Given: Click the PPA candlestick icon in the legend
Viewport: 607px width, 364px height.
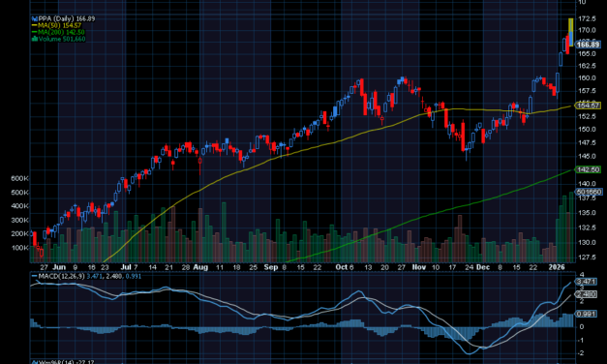Looking at the screenshot, I should (35, 18).
